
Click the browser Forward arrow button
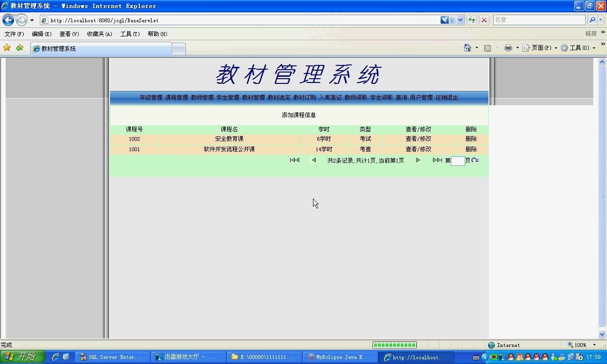[21, 20]
